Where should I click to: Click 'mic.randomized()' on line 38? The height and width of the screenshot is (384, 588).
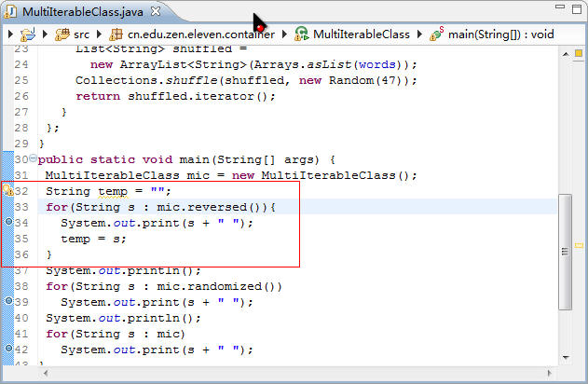click(219, 286)
